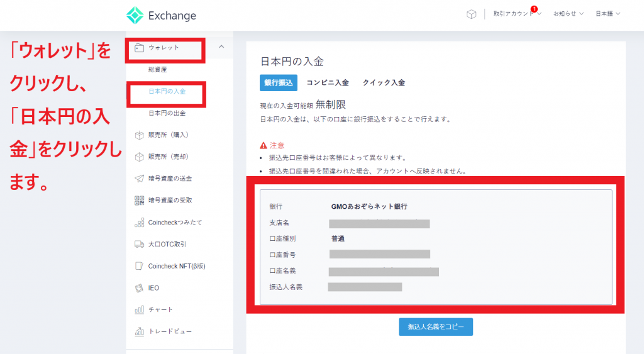Open 暗号資産の送金 menu item

170,178
